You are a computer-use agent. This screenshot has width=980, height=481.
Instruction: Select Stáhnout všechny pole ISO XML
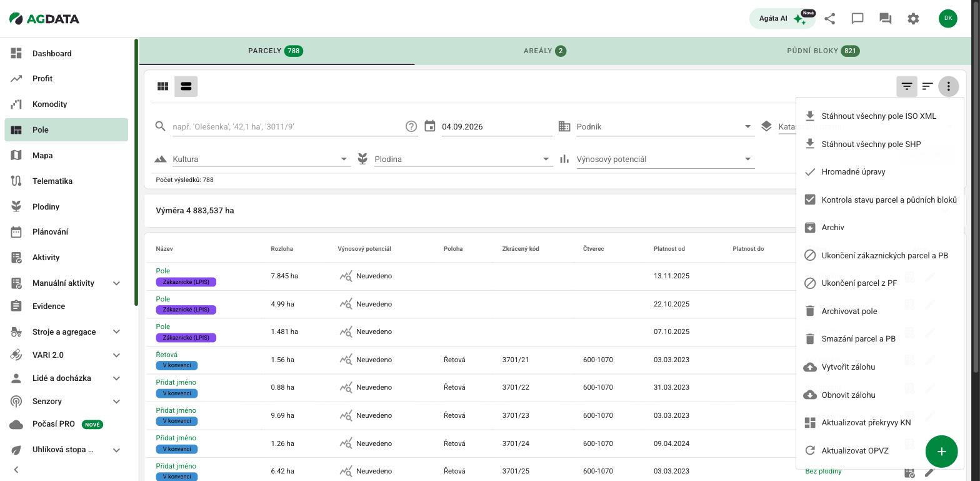(x=880, y=116)
